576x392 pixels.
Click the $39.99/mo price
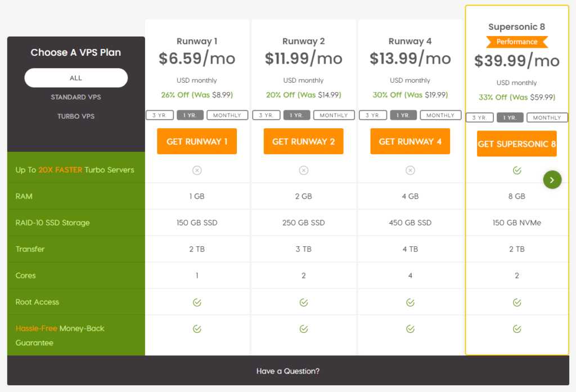(x=517, y=61)
